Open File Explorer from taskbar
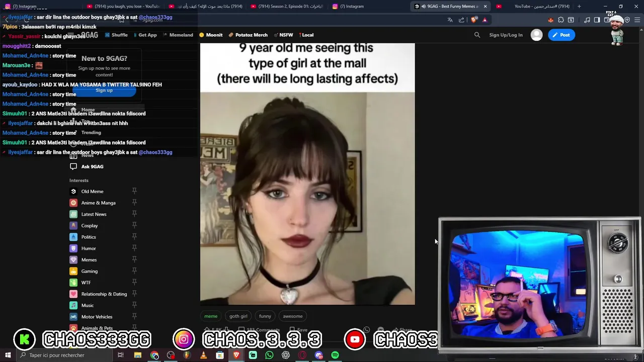Screen dimensions: 644x362 coord(137,355)
